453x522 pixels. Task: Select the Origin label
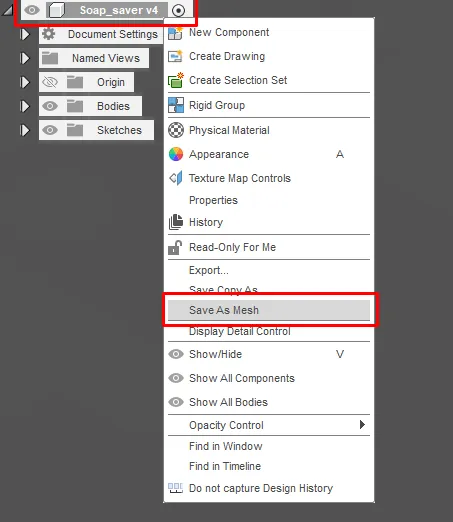(111, 82)
